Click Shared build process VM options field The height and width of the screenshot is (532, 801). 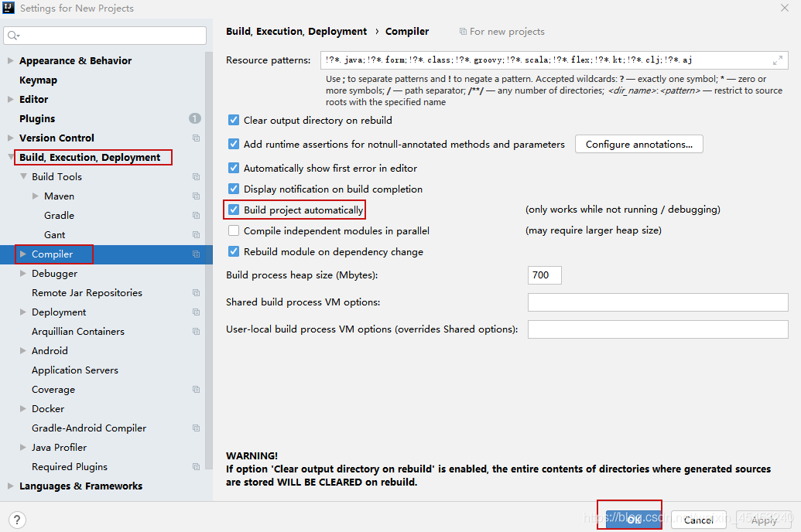pyautogui.click(x=658, y=302)
